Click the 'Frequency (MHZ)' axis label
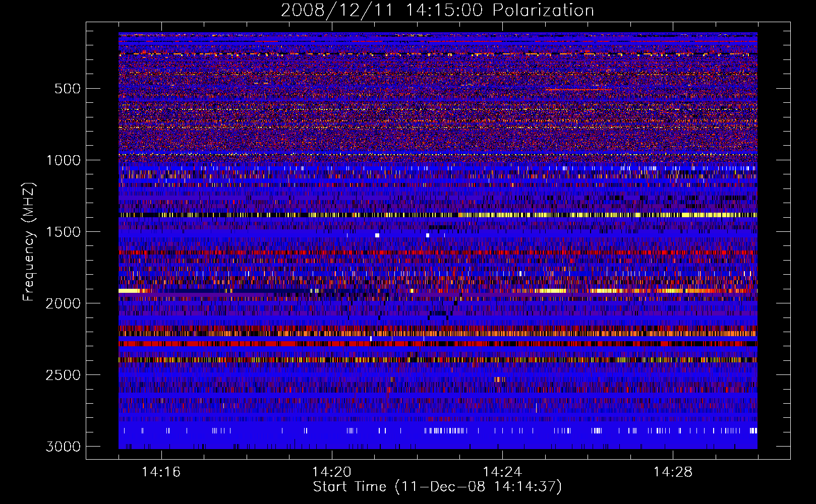This screenshot has width=816, height=504. 29,242
